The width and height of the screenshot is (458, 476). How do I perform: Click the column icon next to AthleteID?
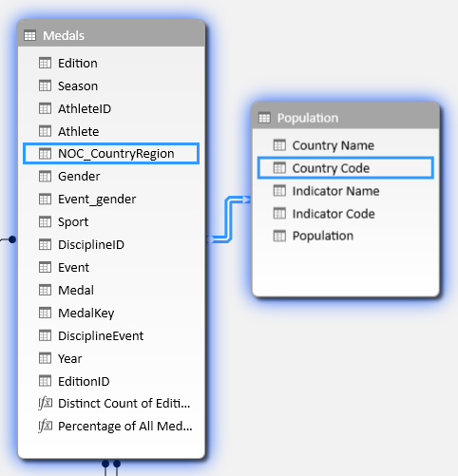(45, 108)
